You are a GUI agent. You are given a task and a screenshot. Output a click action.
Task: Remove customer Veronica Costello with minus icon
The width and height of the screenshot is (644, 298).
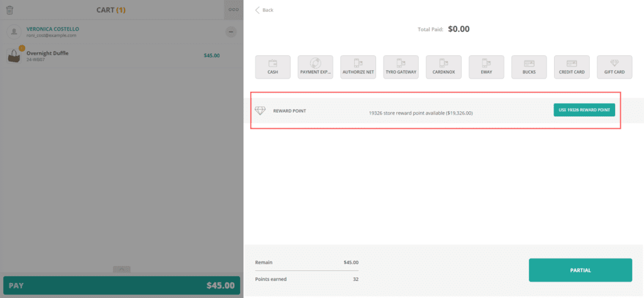coord(231,31)
